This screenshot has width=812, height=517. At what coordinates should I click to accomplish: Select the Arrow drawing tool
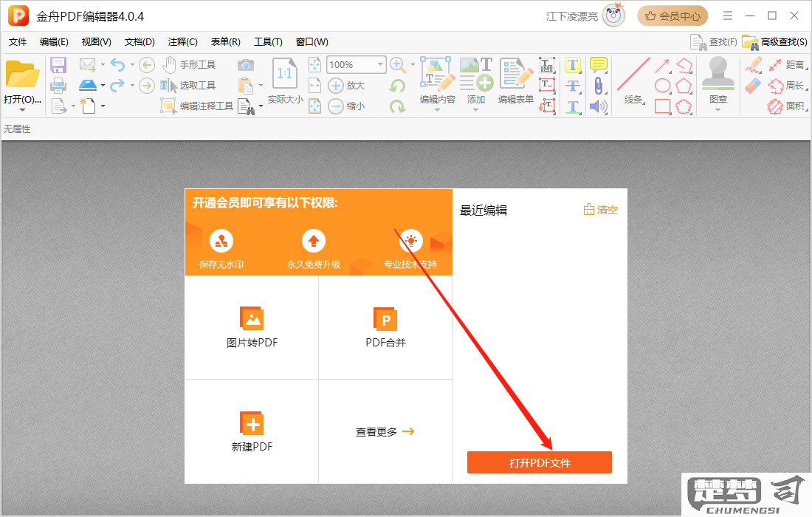[662, 65]
